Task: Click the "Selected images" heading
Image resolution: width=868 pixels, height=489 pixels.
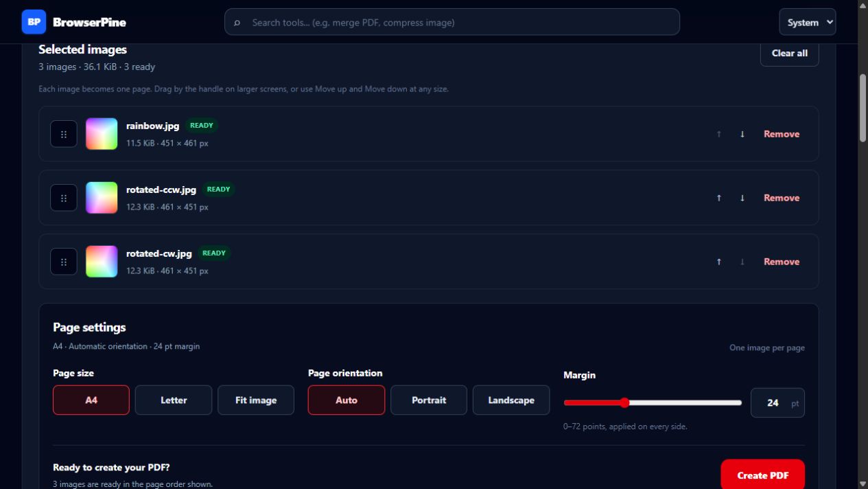Action: (83, 49)
